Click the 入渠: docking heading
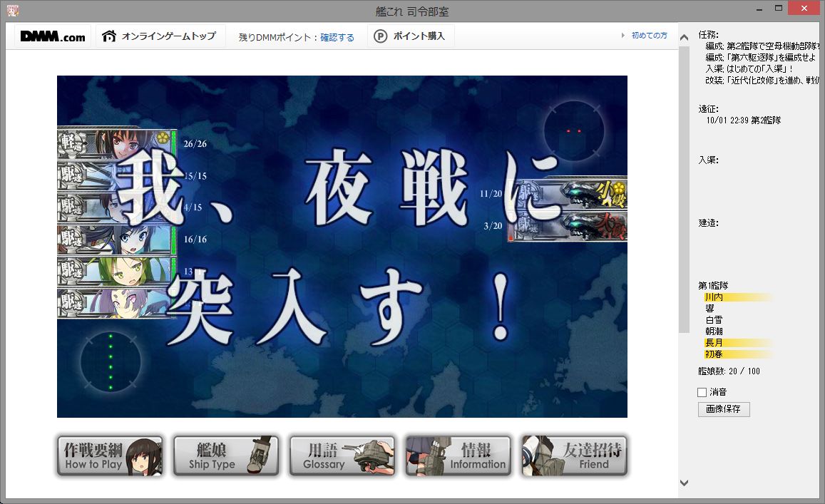This screenshot has height=504, width=825. click(x=708, y=160)
